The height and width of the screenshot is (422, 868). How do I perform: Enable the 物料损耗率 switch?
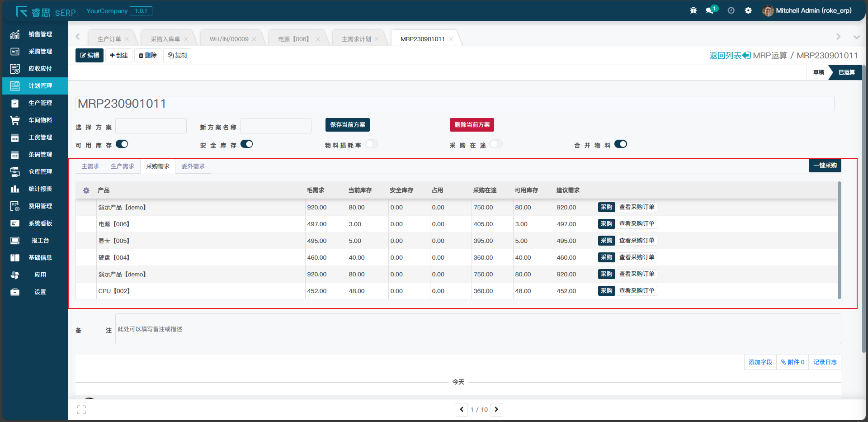(372, 144)
